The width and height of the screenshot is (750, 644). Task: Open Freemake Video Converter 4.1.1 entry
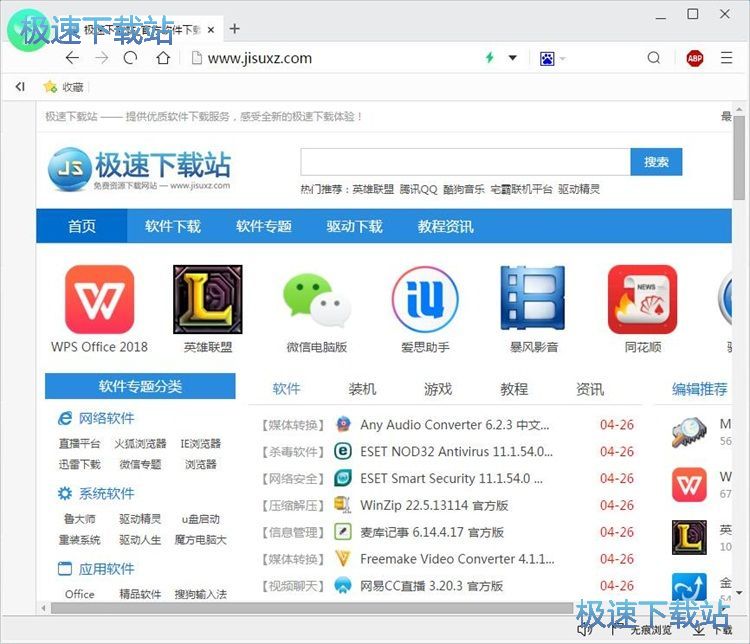pyautogui.click(x=457, y=558)
